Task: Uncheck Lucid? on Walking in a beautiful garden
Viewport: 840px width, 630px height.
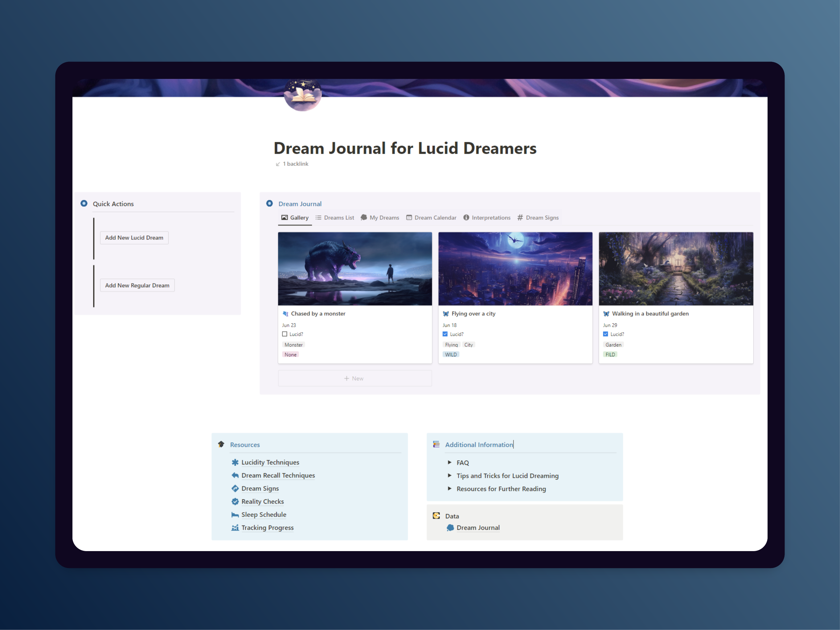Action: click(x=606, y=334)
